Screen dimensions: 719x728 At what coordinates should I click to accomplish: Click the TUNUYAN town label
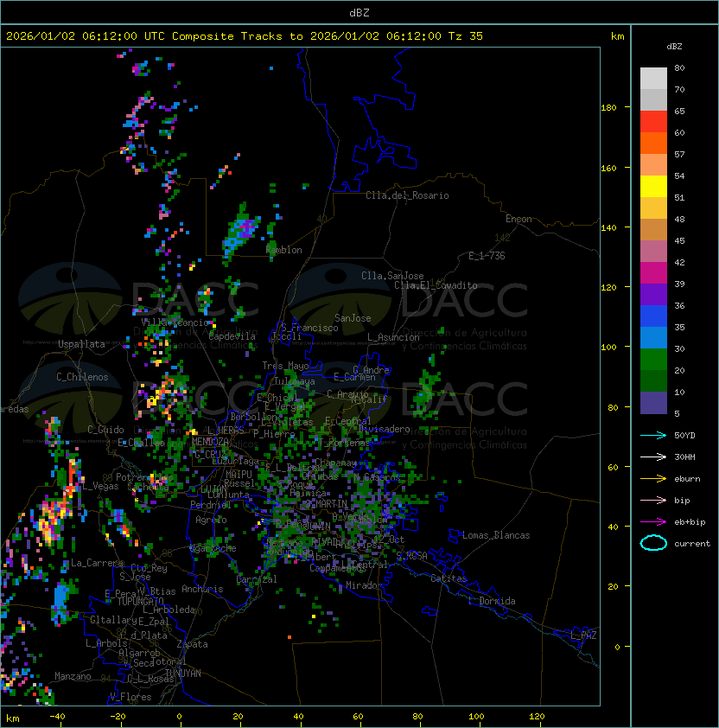point(182,673)
